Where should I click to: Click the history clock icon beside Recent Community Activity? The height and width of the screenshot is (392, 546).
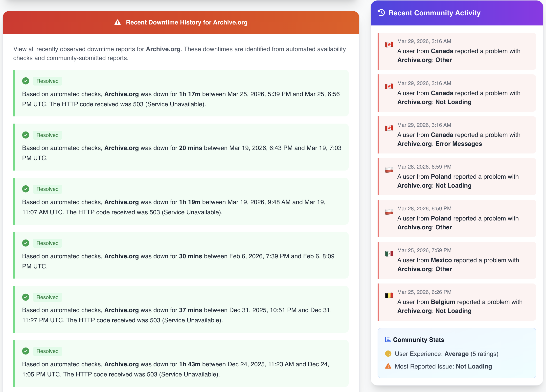click(x=381, y=13)
